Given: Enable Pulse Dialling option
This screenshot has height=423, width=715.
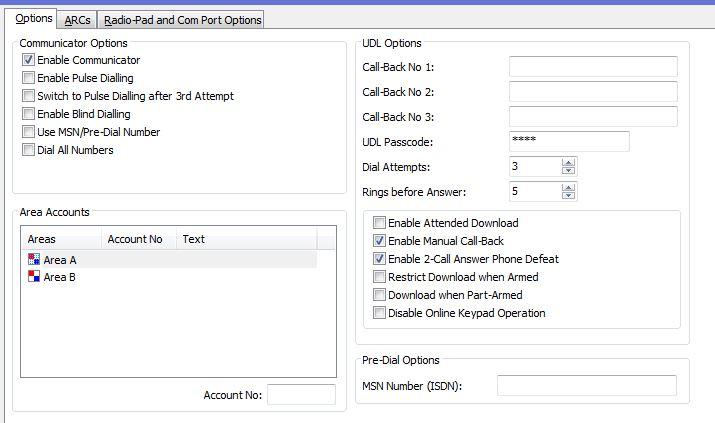Looking at the screenshot, I should [x=29, y=78].
